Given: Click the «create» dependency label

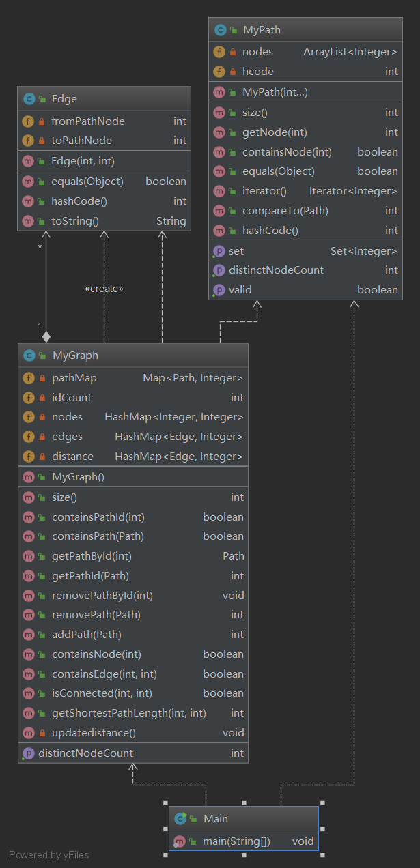Looking at the screenshot, I should point(104,289).
